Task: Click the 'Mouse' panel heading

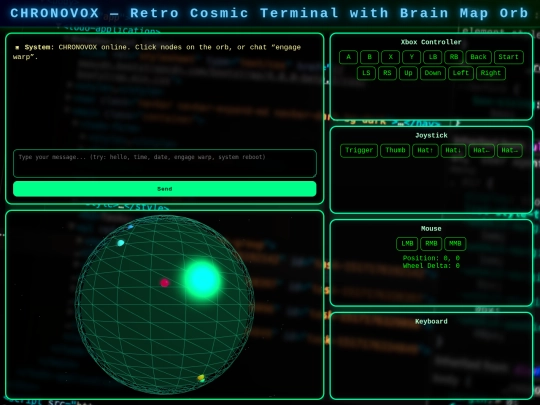Action: tap(431, 229)
